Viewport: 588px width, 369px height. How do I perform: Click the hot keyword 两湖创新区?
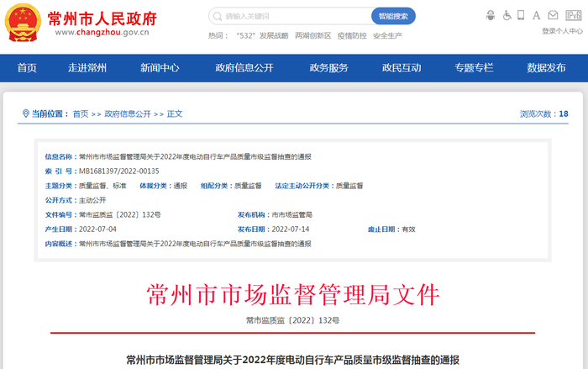pos(313,35)
